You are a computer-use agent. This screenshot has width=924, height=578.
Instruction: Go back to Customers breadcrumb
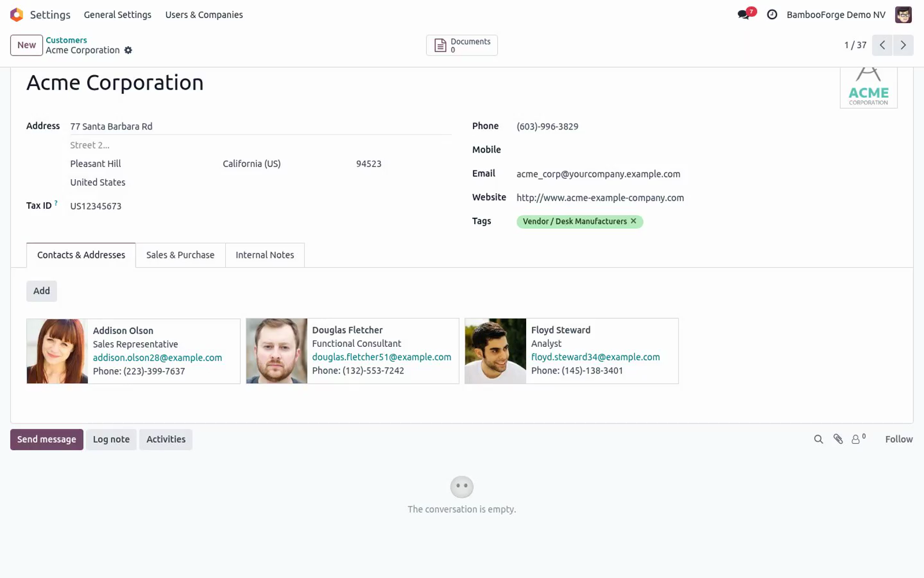66,40
